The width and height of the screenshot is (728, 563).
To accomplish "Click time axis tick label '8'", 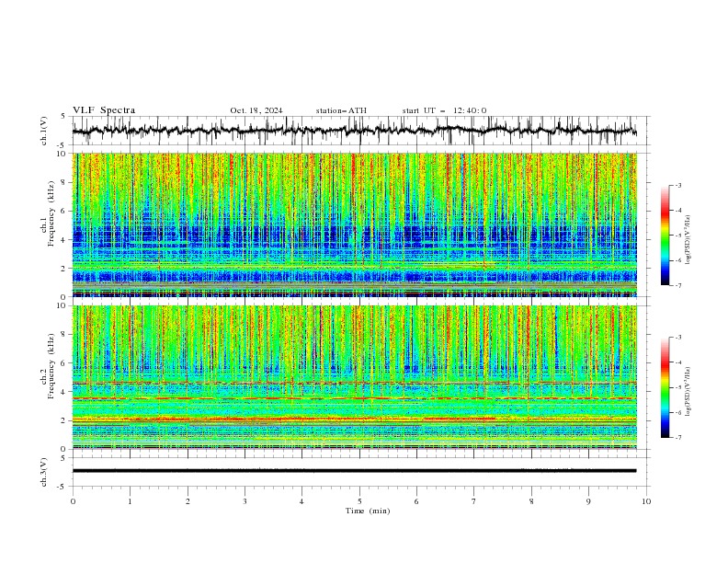I will [x=531, y=501].
